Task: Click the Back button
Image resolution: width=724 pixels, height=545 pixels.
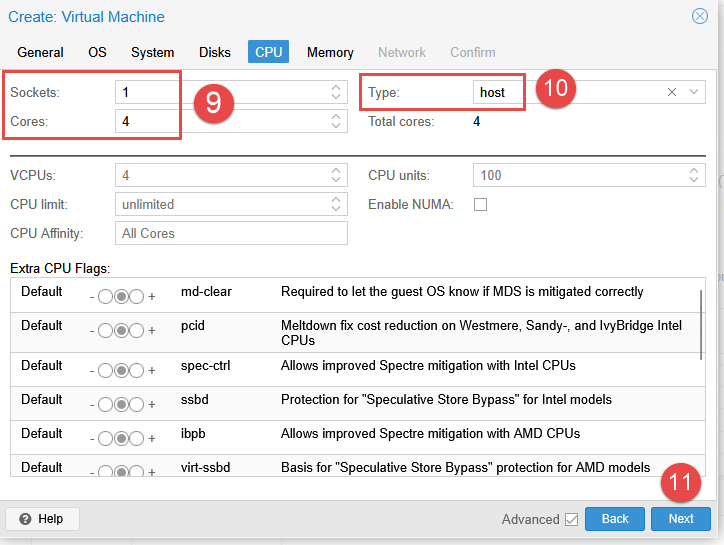Action: click(614, 519)
